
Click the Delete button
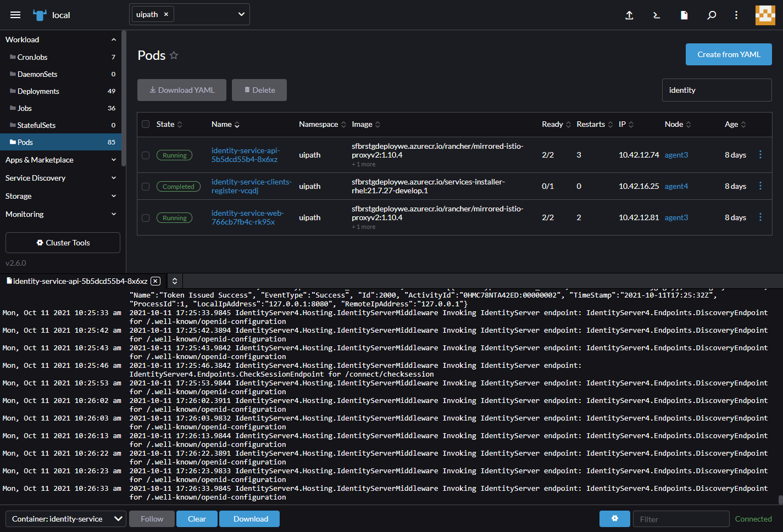point(259,90)
